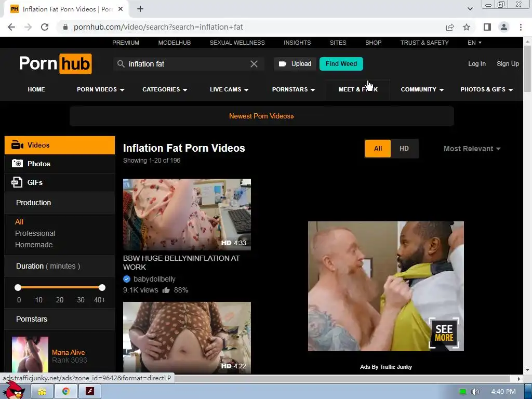The image size is (532, 399).
Task: Clear the search field with the X
Action: [254, 64]
